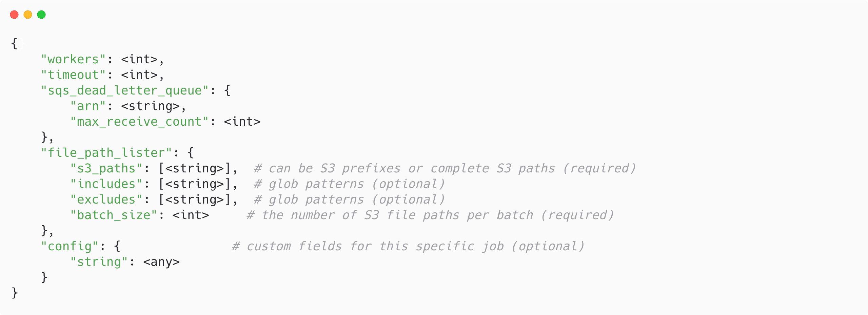This screenshot has height=315, width=868.
Task: Click the "config" key text
Action: pos(70,246)
